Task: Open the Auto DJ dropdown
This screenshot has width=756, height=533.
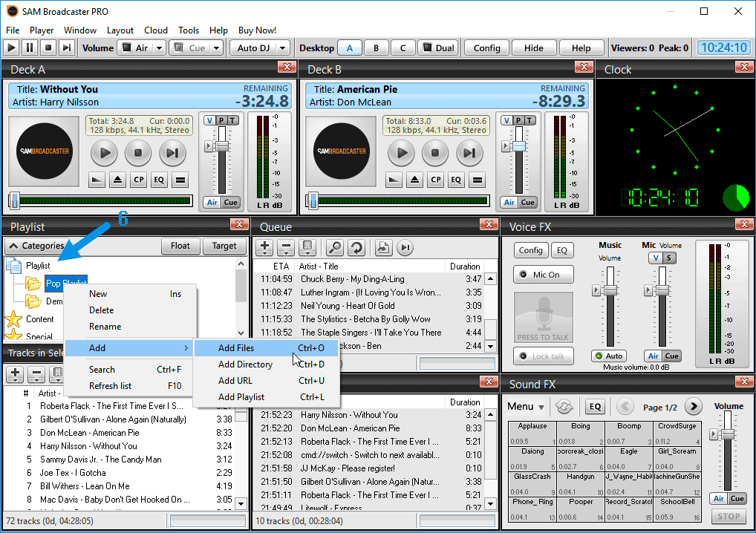Action: [x=284, y=47]
